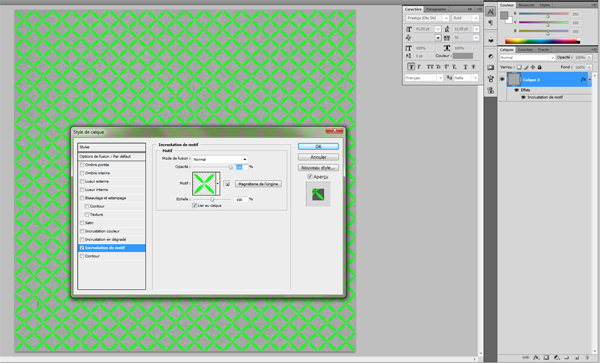Click create new preset icon beside Motif swatch
Image resolution: width=600 pixels, height=363 pixels.
click(227, 184)
